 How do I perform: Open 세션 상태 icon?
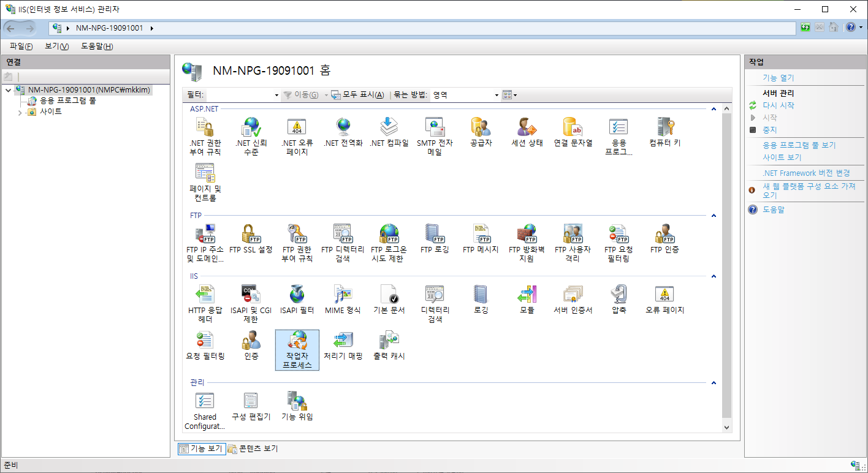[527, 133]
